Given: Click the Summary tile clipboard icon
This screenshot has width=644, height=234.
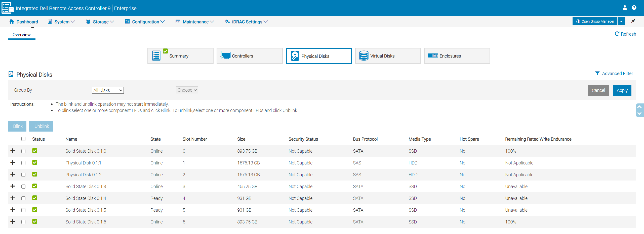Looking at the screenshot, I should point(156,55).
